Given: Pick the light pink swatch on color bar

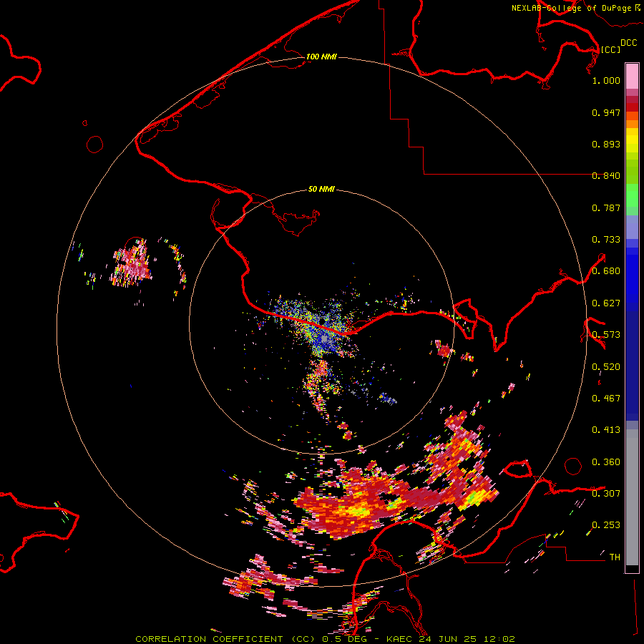Looking at the screenshot, I should 632,76.
